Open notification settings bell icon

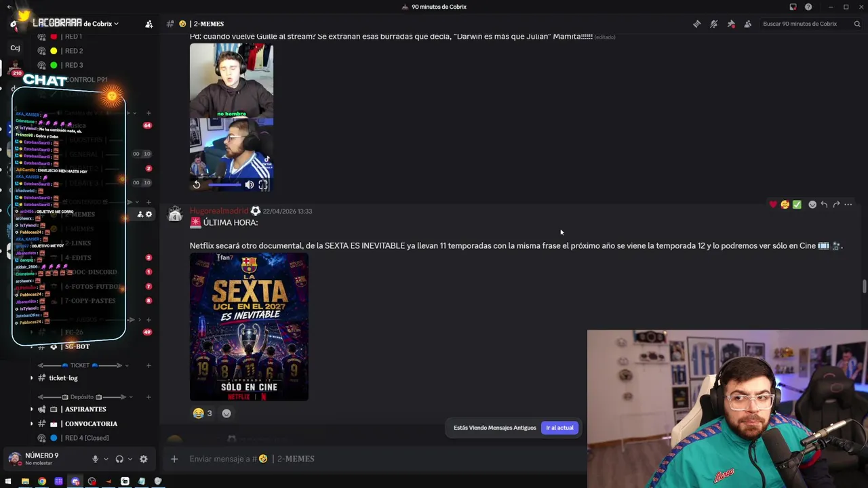[x=713, y=24]
